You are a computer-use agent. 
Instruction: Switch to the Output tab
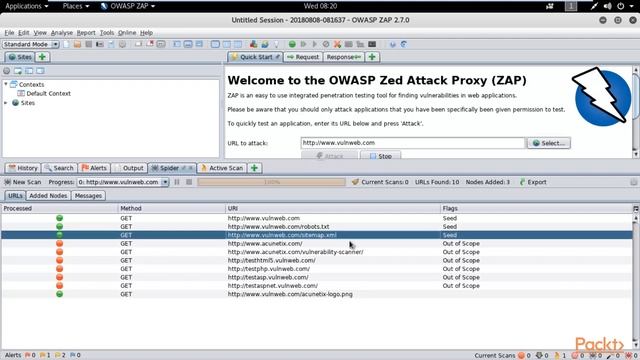point(129,168)
